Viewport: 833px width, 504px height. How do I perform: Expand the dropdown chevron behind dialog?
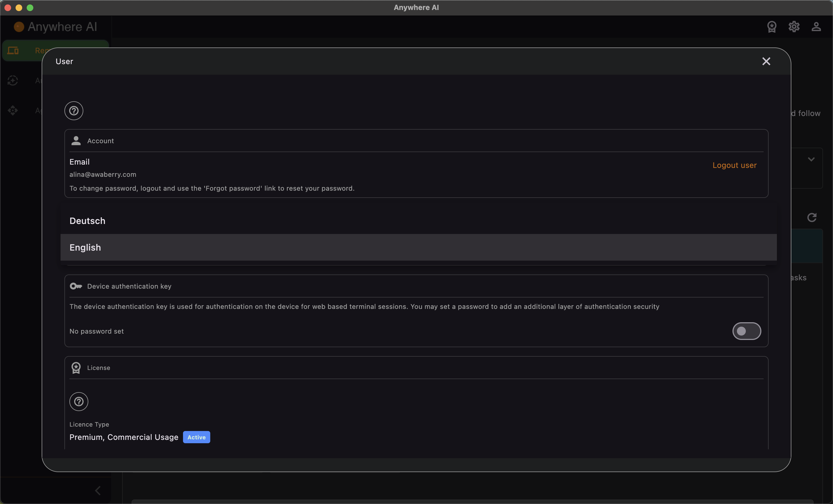click(811, 159)
